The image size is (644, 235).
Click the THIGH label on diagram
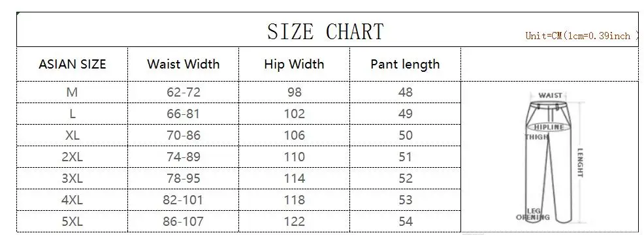(x=536, y=137)
